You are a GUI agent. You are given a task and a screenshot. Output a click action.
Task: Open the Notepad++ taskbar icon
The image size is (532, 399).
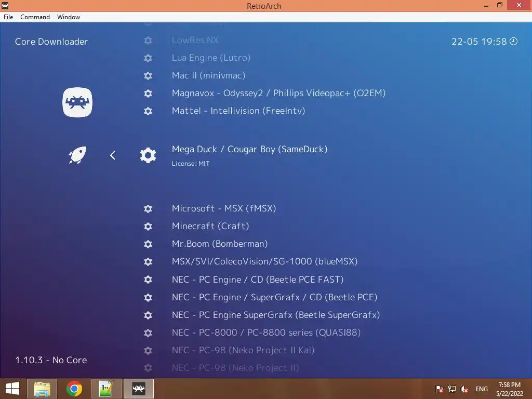(106, 389)
